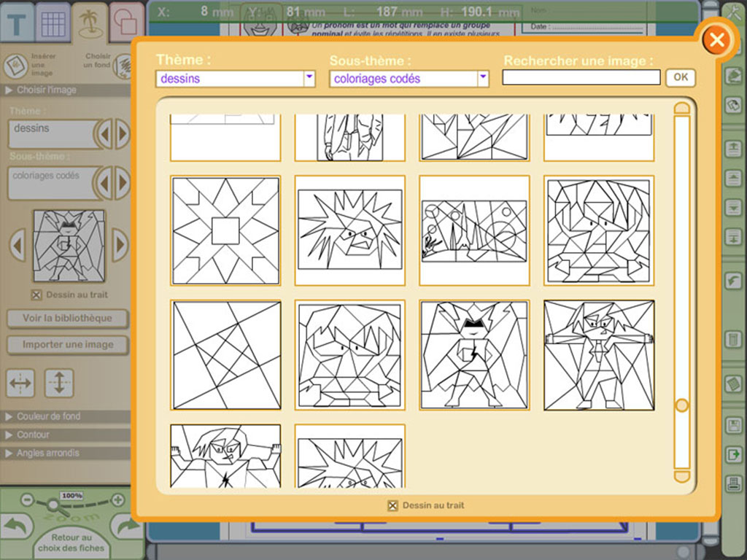The height and width of the screenshot is (560, 747).
Task: Click the zoom-out minus icon
Action: pos(27,500)
